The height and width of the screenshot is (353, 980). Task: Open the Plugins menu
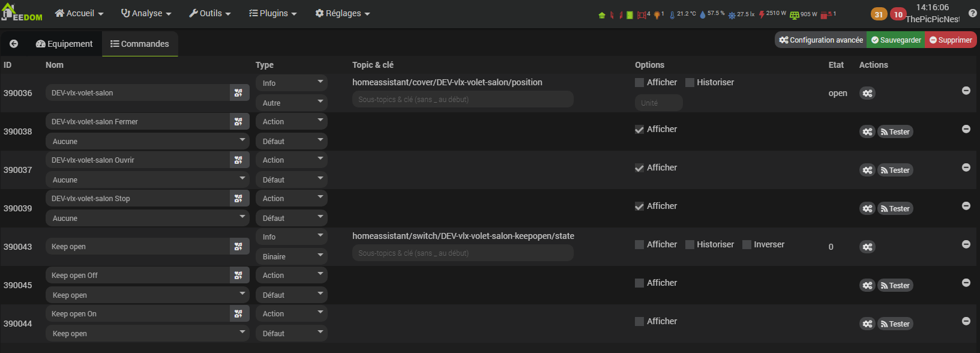point(273,13)
